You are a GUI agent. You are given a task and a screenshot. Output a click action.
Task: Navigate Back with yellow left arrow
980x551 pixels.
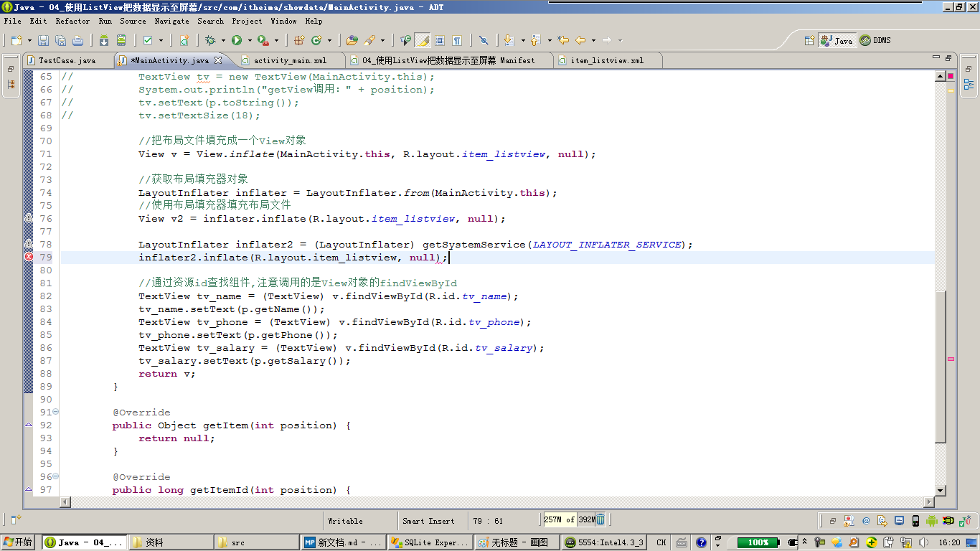[x=580, y=41]
